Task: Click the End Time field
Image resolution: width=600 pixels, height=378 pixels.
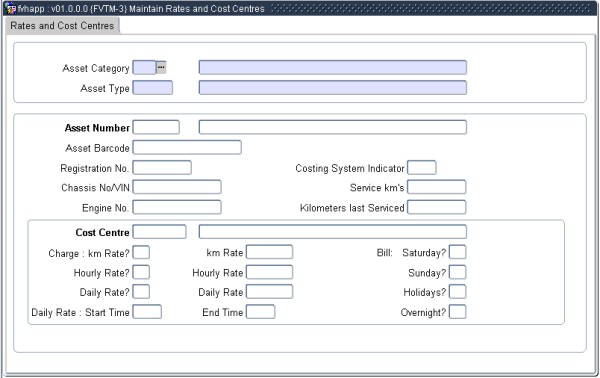Action: (x=261, y=312)
